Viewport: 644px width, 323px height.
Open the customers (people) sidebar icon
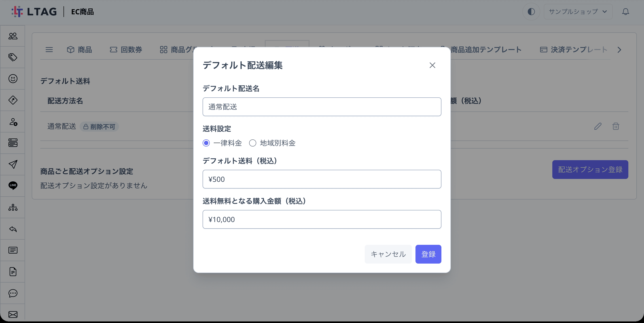[x=13, y=36]
